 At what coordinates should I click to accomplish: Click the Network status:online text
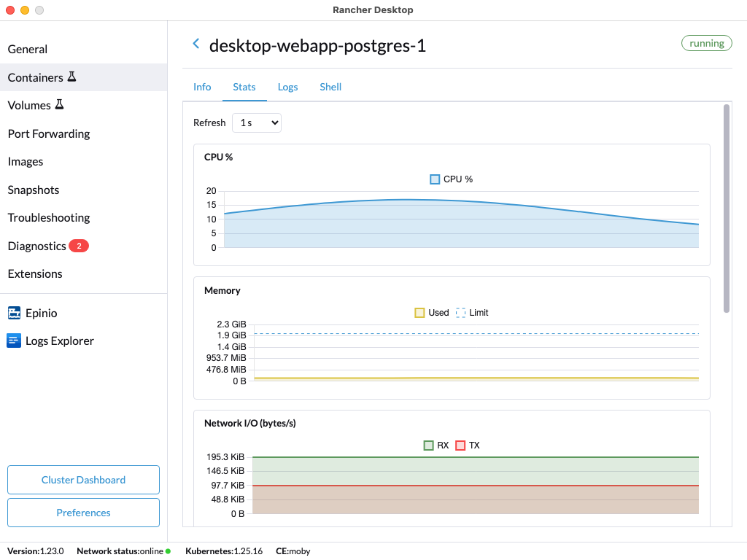[120, 551]
